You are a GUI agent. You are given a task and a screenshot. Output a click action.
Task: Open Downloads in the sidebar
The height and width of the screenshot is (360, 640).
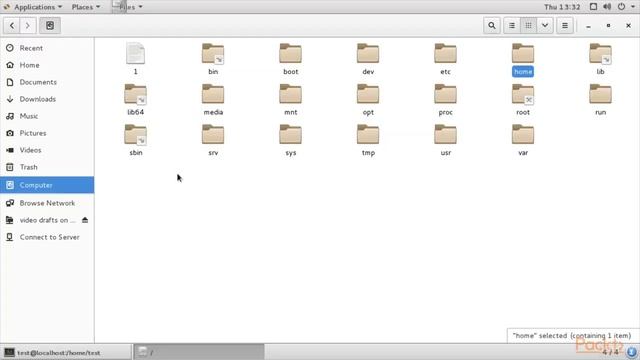pos(47,99)
